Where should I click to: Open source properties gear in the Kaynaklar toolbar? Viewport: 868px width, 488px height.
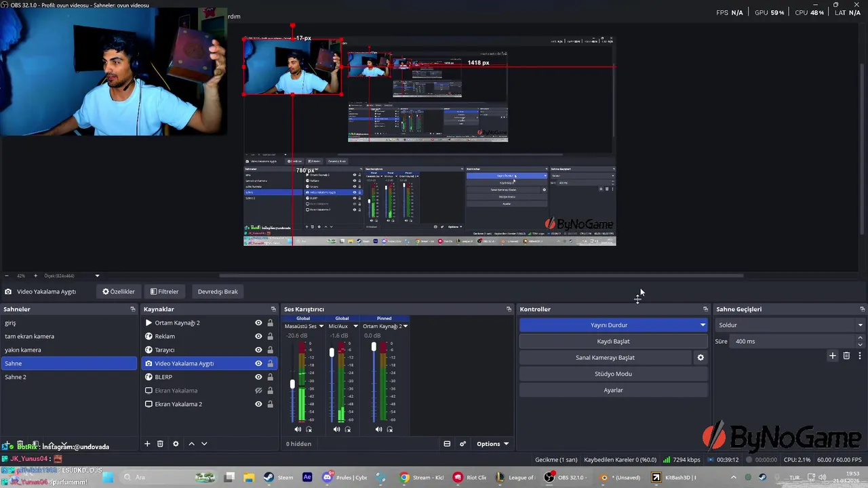click(x=176, y=444)
